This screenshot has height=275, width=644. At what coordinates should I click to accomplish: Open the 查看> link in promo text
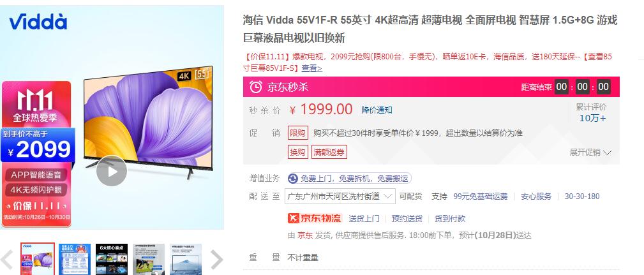311,68
